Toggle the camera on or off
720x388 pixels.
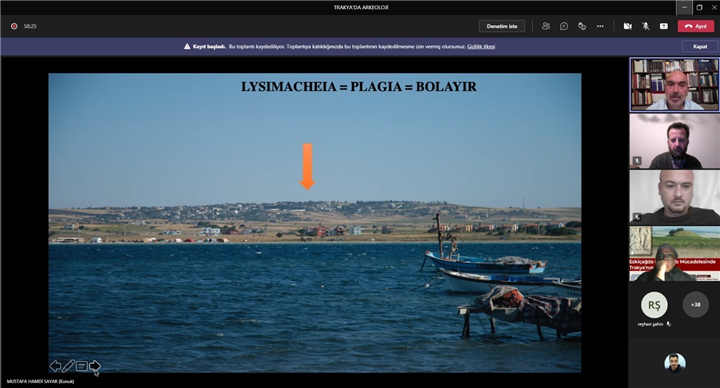click(x=627, y=26)
